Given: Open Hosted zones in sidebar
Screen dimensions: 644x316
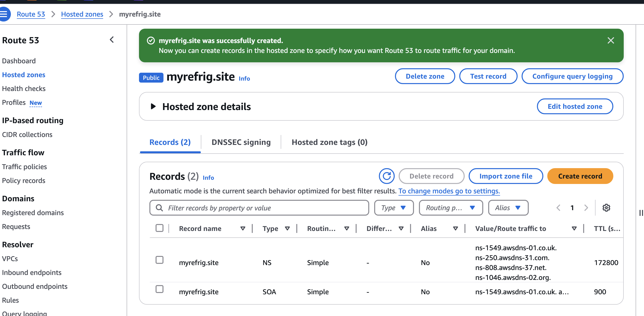Looking at the screenshot, I should [x=24, y=75].
